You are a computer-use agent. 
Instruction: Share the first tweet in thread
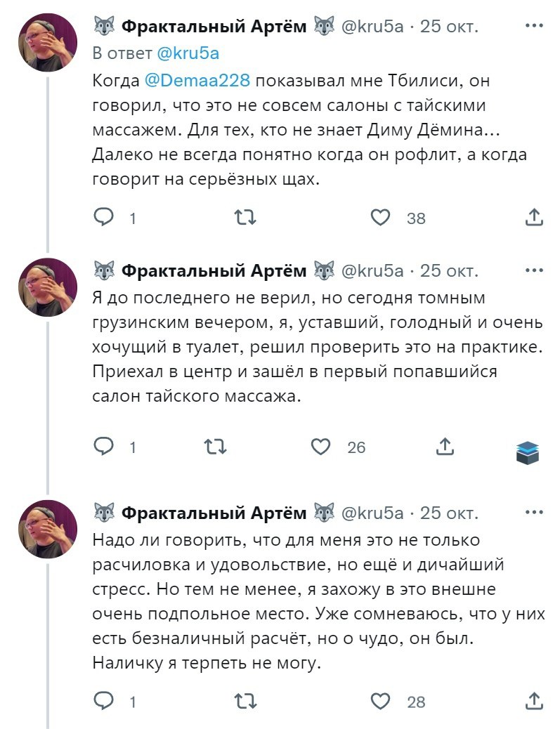pyautogui.click(x=534, y=218)
